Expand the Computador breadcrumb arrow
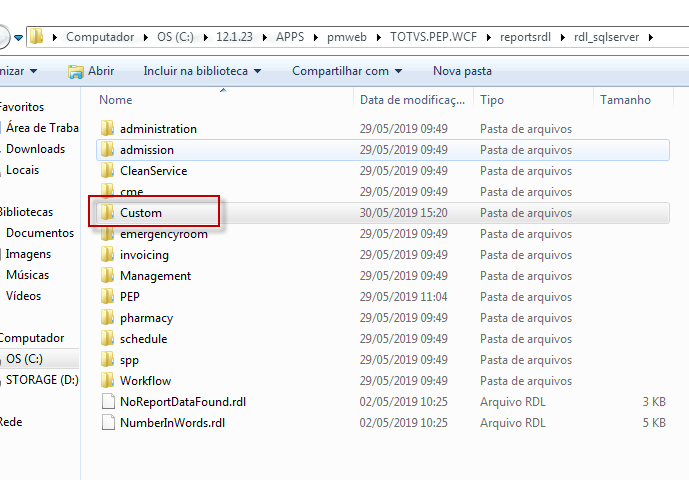This screenshot has height=480, width=689. coord(145,37)
